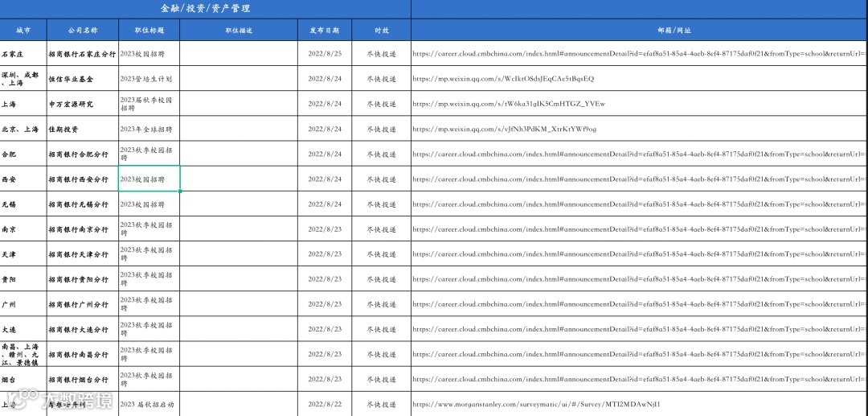Click the highlighted 2023校园招聘 cell in 西安 row

click(x=149, y=179)
